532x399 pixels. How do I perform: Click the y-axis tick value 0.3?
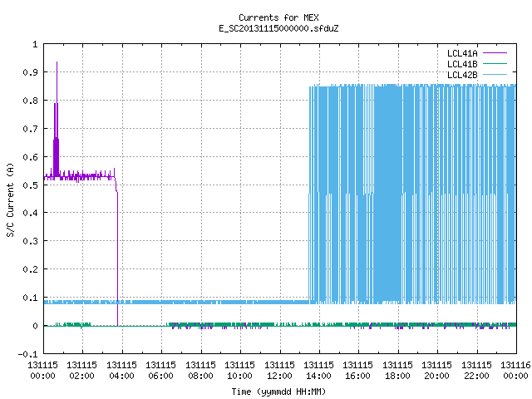(30, 241)
